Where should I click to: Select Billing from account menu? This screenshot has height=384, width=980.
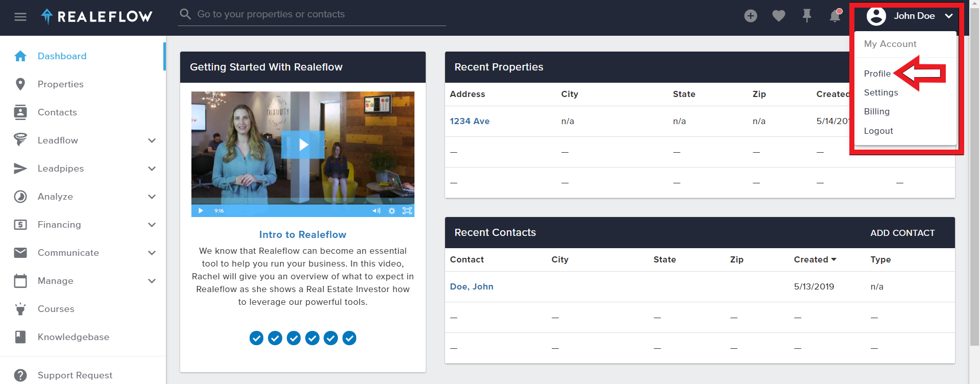(876, 111)
